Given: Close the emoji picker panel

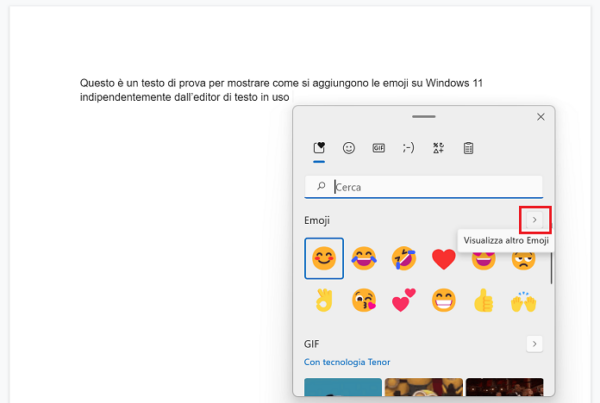Looking at the screenshot, I should coord(541,117).
